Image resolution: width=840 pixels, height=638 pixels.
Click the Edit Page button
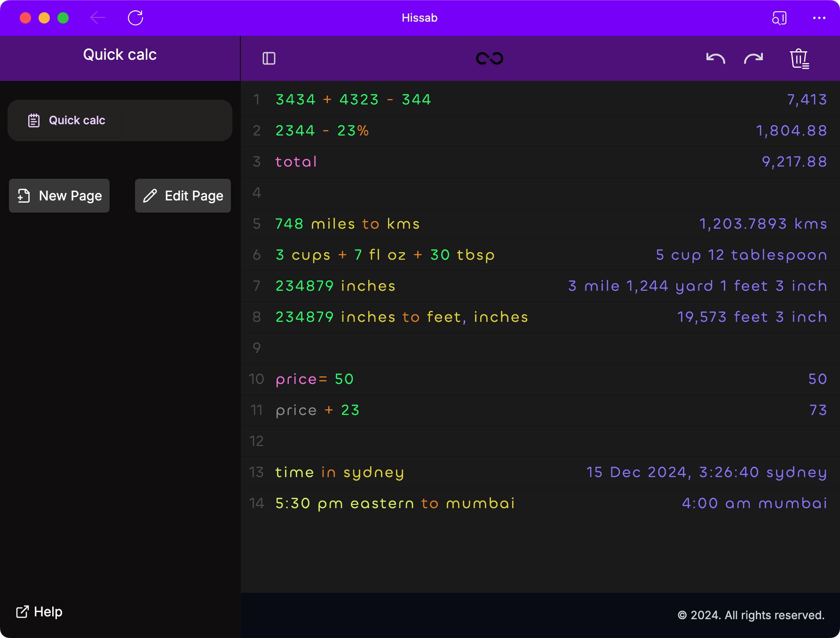point(183,196)
